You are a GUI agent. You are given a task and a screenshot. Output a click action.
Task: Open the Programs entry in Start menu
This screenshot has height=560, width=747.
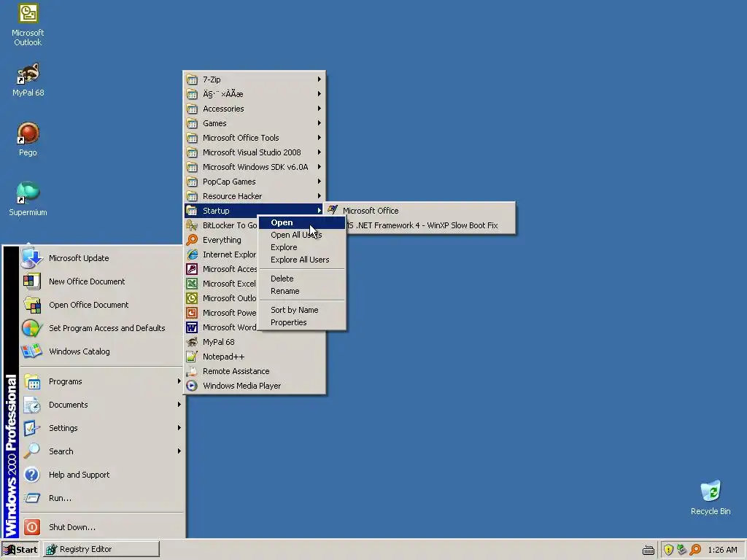click(x=102, y=381)
